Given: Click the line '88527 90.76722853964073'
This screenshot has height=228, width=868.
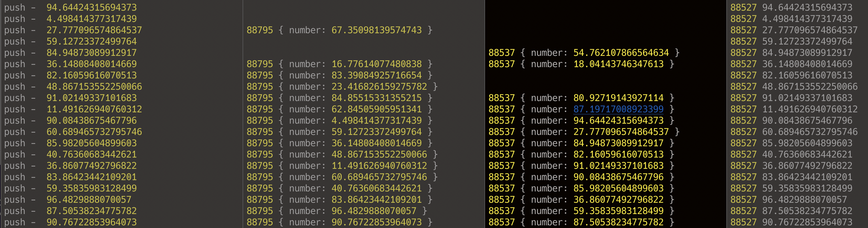Looking at the screenshot, I should [791, 222].
